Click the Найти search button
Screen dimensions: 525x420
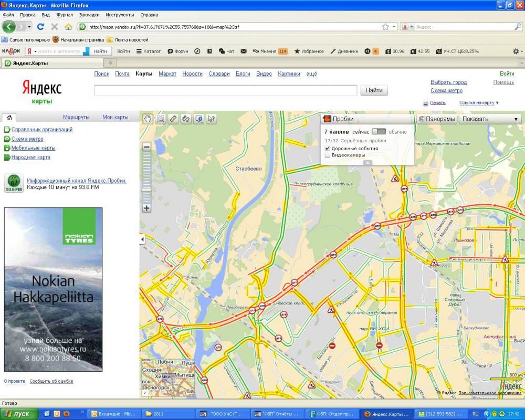tap(374, 90)
